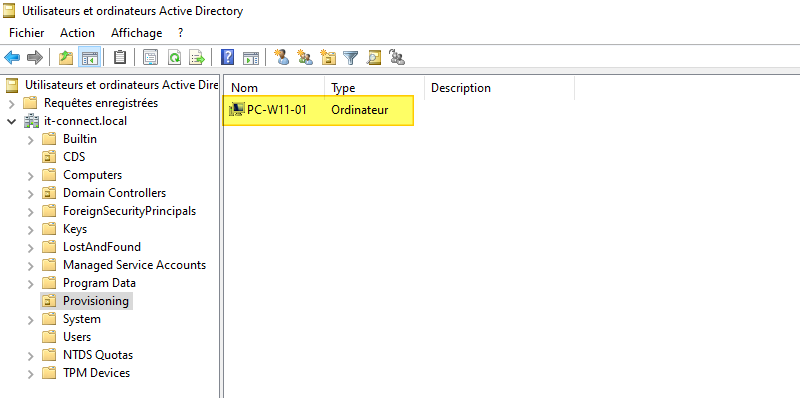Viewport: 800px width, 398px height.
Task: Expand the ForeignSecurityPrincipals node
Action: pos(31,212)
